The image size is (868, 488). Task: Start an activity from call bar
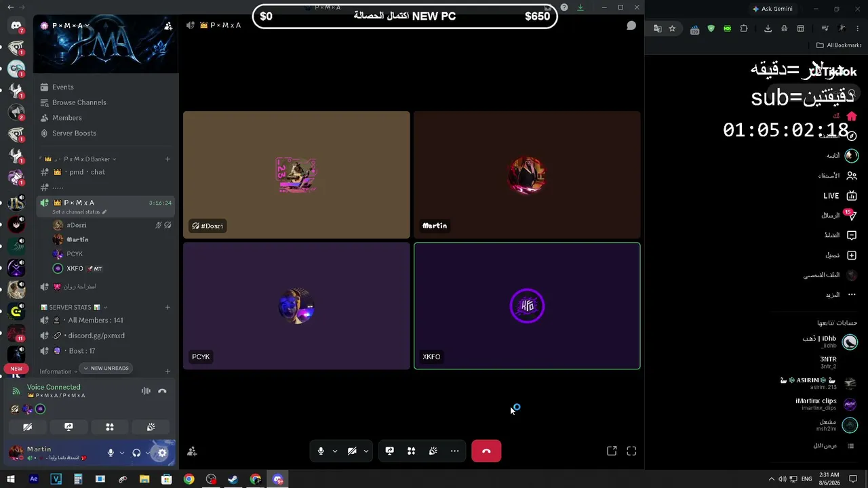[412, 451]
